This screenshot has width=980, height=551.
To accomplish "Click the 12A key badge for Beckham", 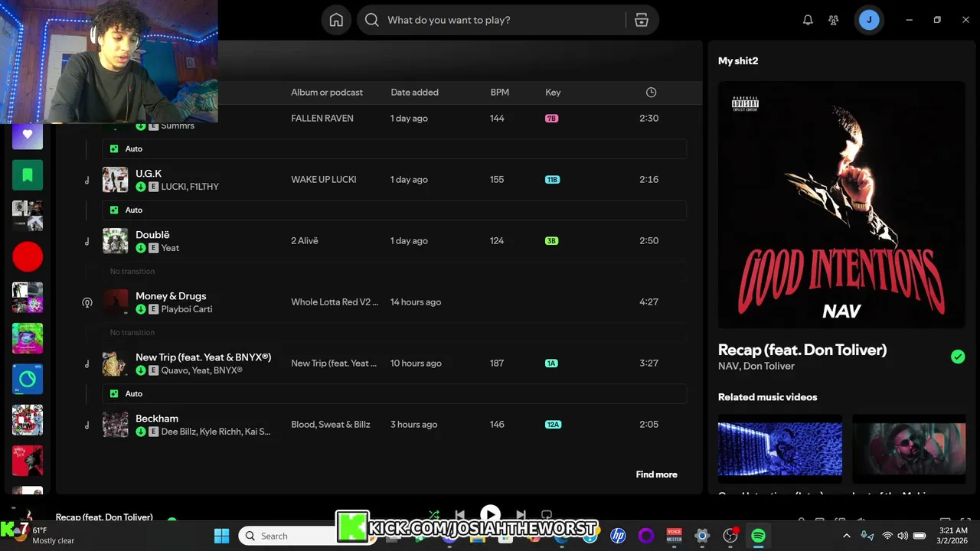I will [x=553, y=425].
